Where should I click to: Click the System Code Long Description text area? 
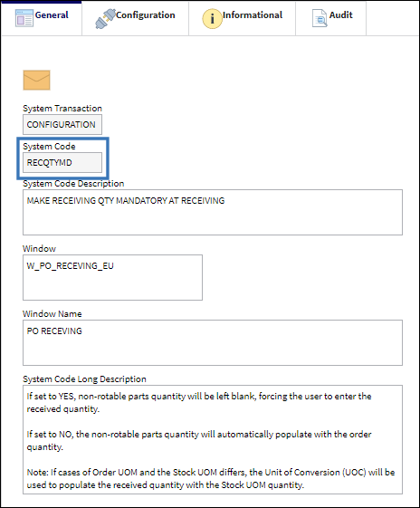[x=213, y=440]
